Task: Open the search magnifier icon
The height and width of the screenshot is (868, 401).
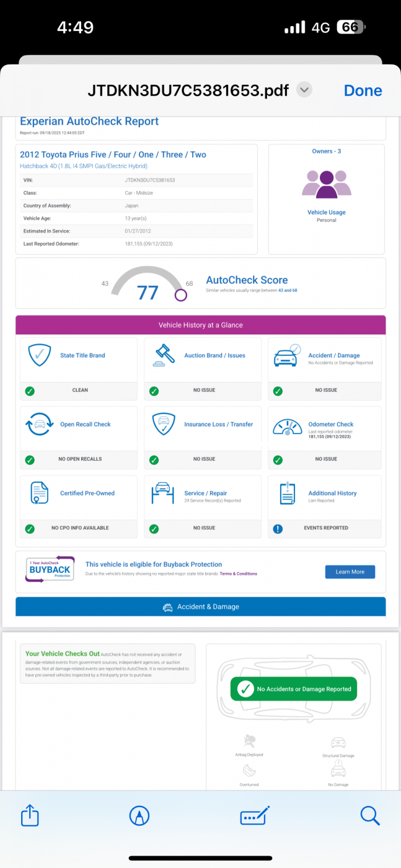Action: [370, 815]
